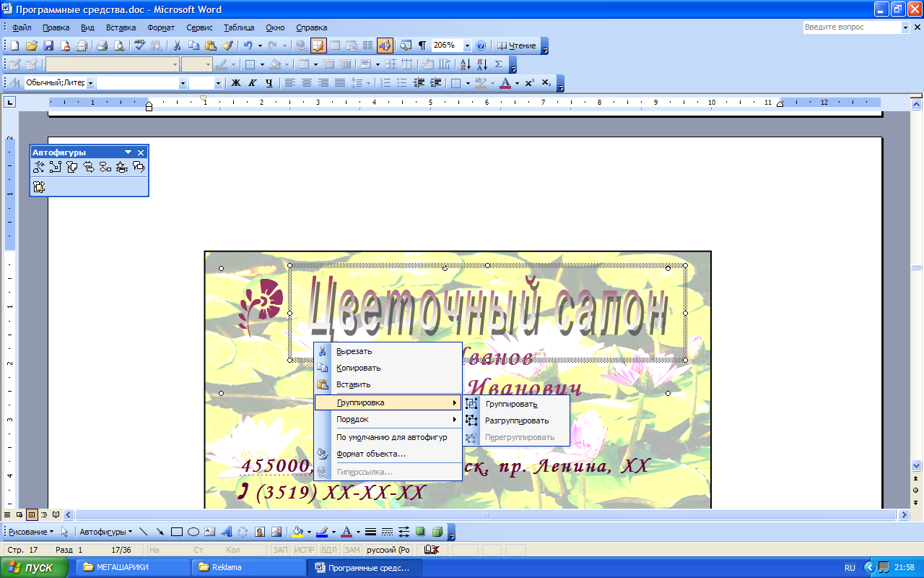924x578 pixels.
Task: Toggle the ИСПР track changes indicator
Action: click(x=304, y=550)
